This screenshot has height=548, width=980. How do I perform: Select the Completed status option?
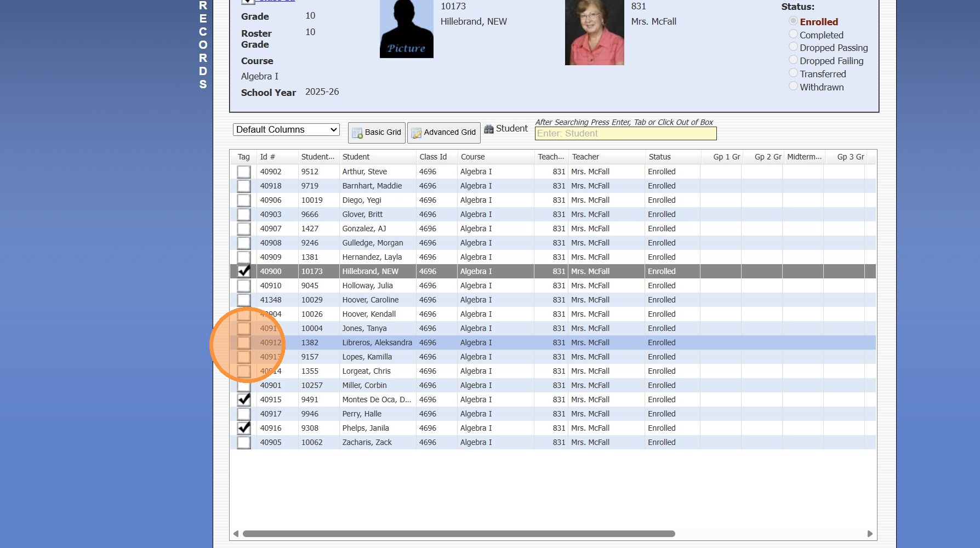pyautogui.click(x=793, y=34)
